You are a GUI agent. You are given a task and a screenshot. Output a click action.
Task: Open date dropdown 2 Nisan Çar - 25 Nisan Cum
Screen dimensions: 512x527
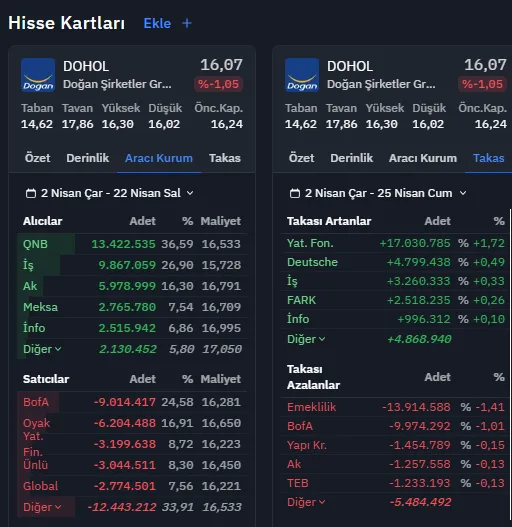point(378,193)
